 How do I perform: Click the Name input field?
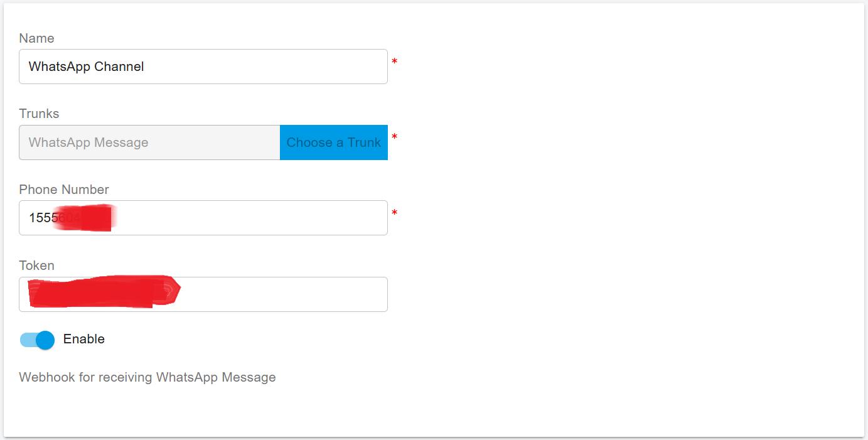pyautogui.click(x=203, y=66)
